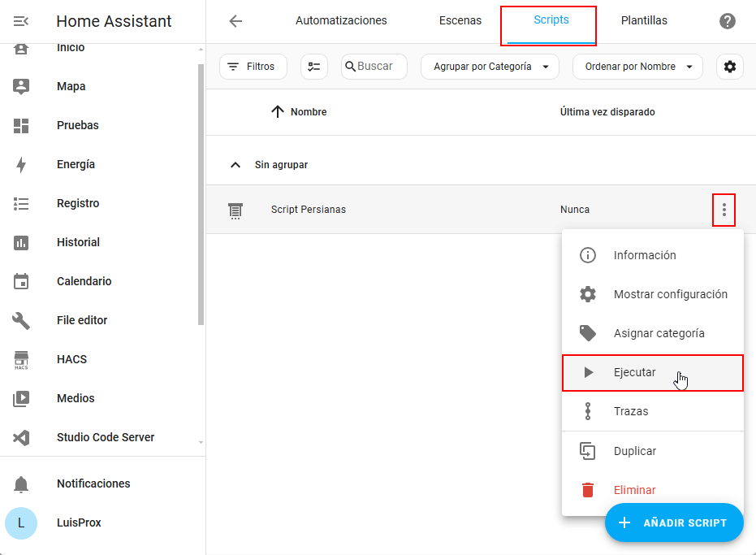The image size is (756, 555).
Task: Toggle selection mode checklist icon
Action: click(314, 67)
